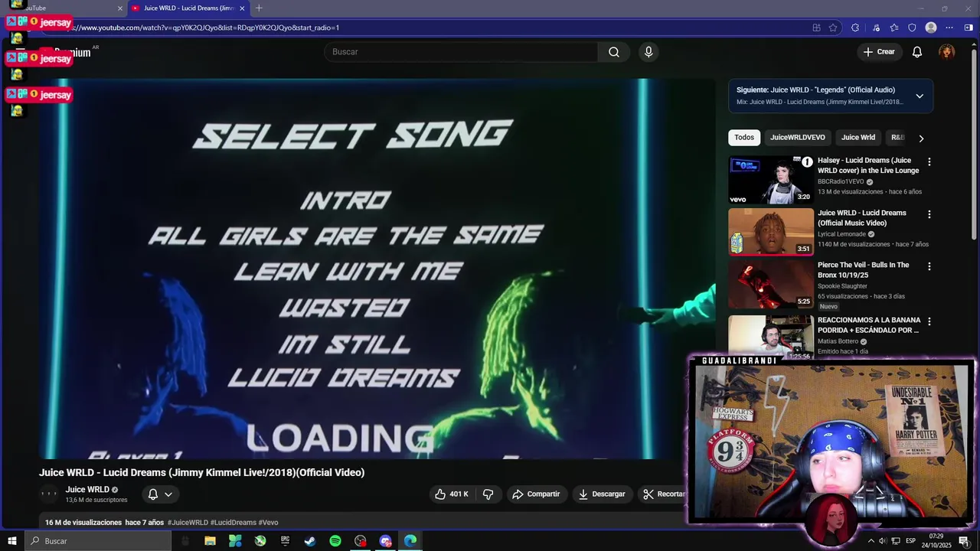980x551 pixels.
Task: Toggle the browser sidebar icon
Action: click(969, 28)
